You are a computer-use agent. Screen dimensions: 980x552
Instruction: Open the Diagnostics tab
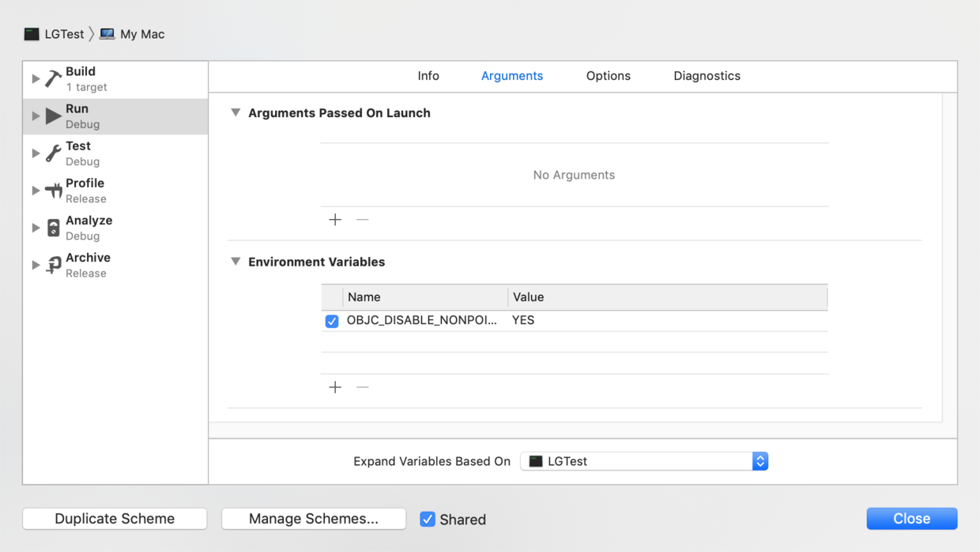pos(707,76)
